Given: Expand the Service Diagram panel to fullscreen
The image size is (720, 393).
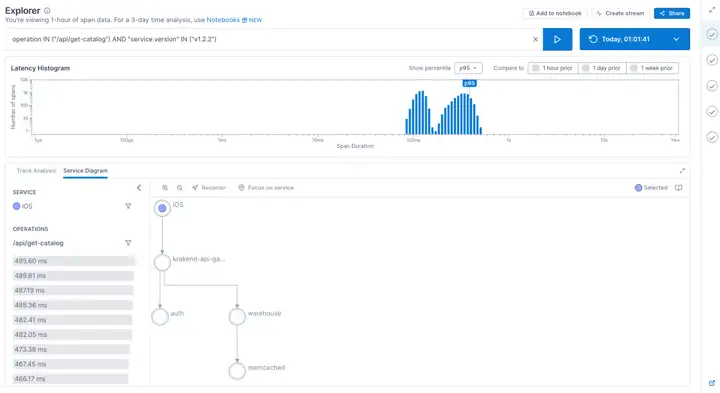Looking at the screenshot, I should (682, 171).
